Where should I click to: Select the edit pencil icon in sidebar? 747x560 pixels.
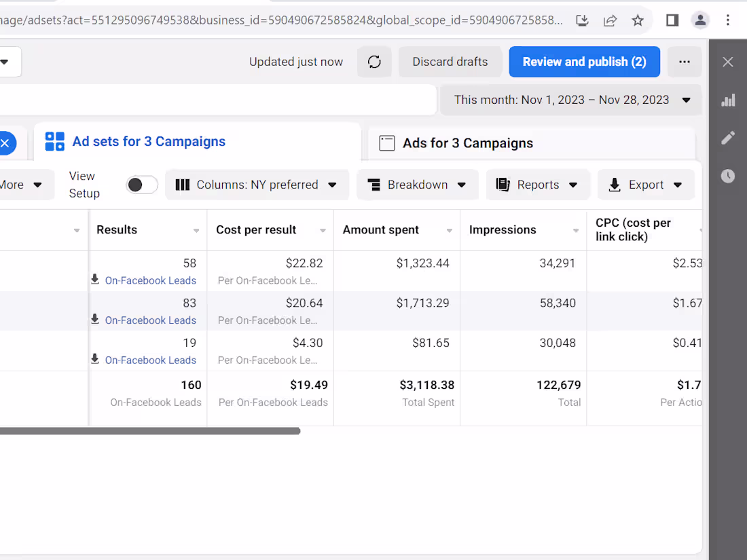pyautogui.click(x=728, y=138)
